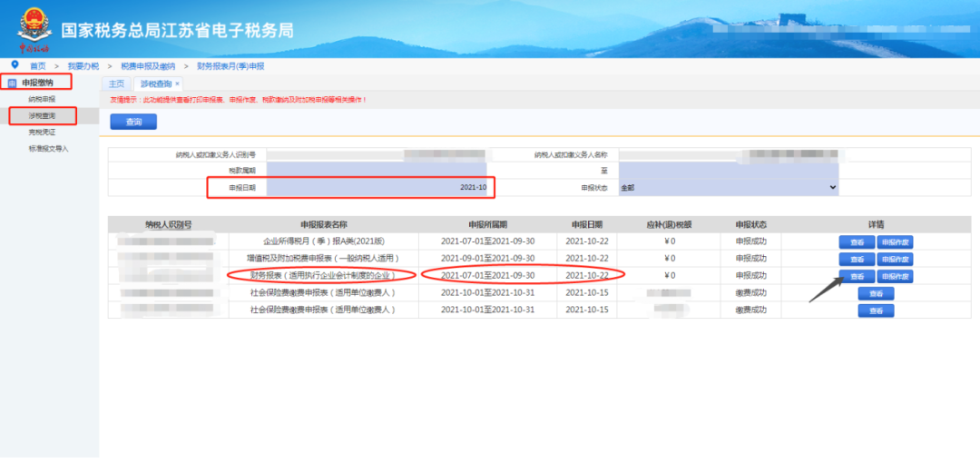Go to 首页 breadcrumb link
This screenshot has width=980, height=463.
coord(37,65)
